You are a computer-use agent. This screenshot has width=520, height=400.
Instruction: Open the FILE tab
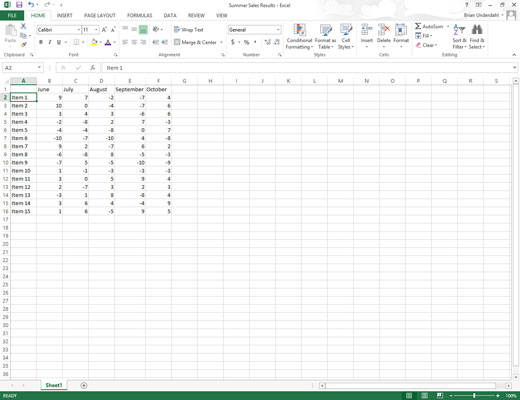pyautogui.click(x=12, y=15)
